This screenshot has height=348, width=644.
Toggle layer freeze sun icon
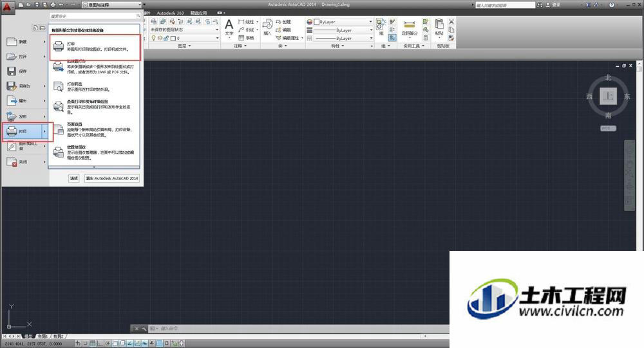pos(160,38)
